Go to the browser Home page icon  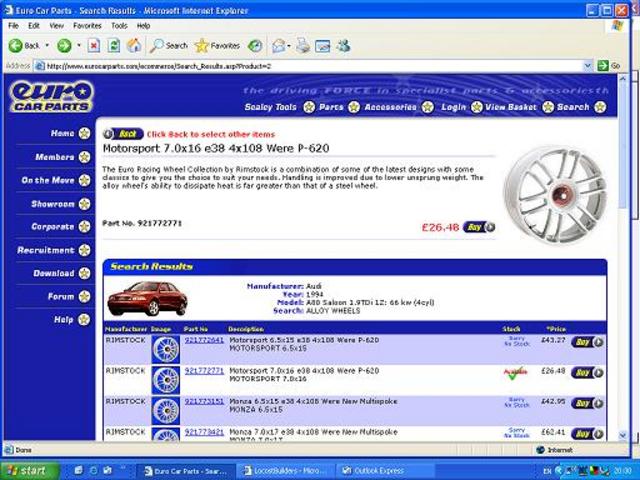coord(134,46)
